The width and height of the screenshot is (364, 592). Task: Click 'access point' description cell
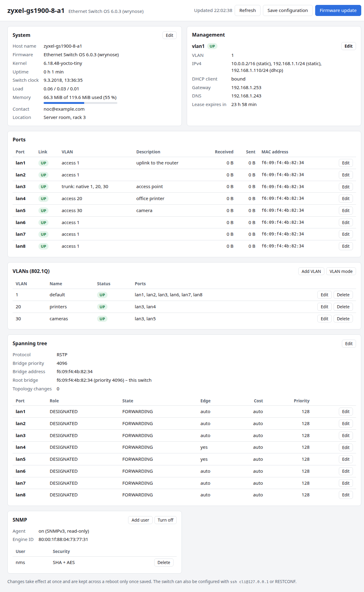pyautogui.click(x=150, y=187)
